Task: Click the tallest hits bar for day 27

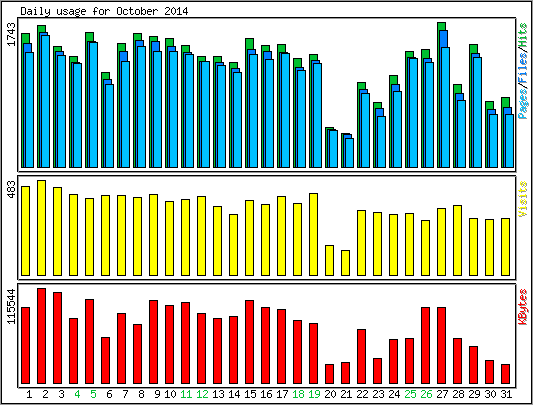Action: 442,95
